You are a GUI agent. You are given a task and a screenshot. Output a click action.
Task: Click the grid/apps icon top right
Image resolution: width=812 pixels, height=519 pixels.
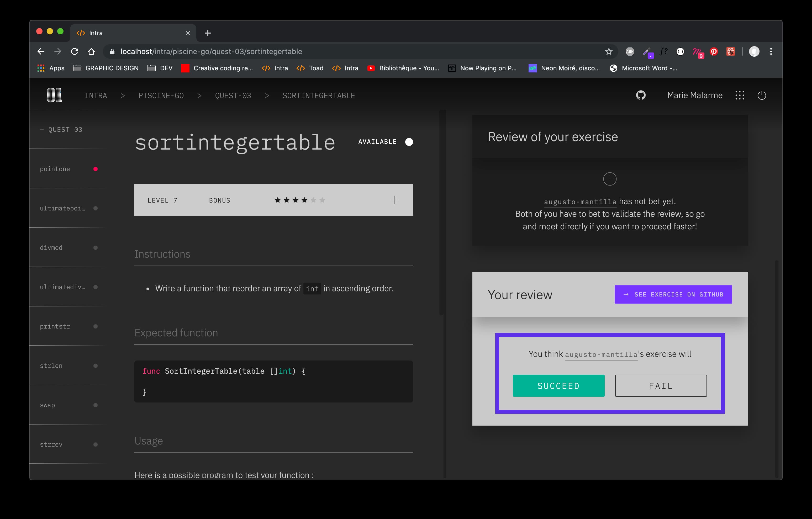pyautogui.click(x=740, y=95)
